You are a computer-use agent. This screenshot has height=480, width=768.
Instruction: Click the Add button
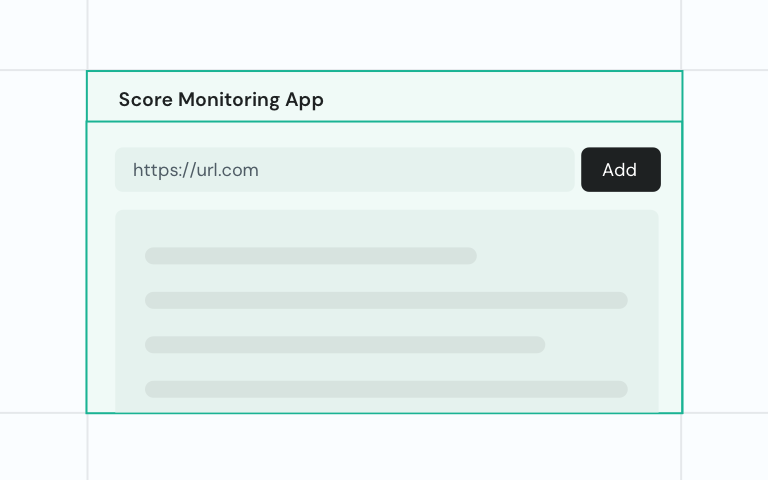[x=620, y=170]
